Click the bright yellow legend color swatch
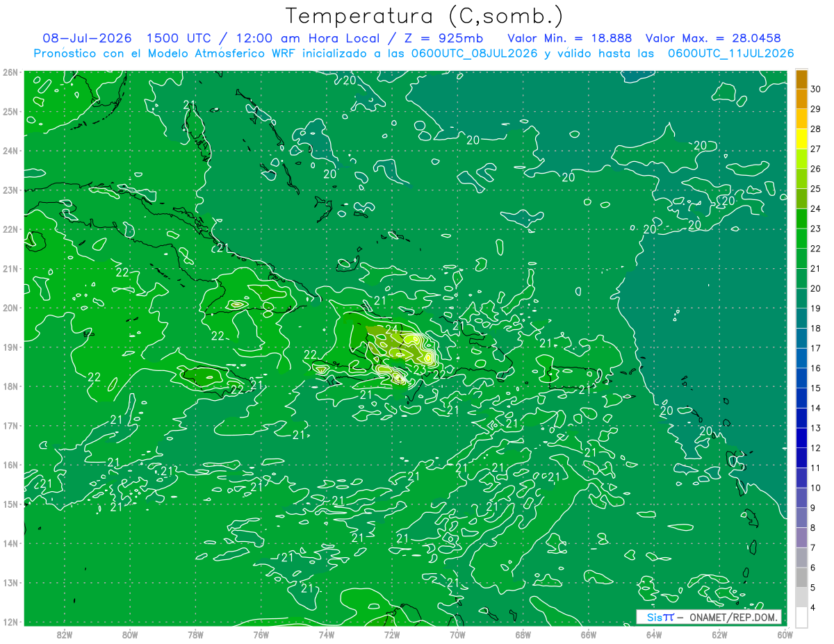The image size is (834, 644). [x=801, y=139]
